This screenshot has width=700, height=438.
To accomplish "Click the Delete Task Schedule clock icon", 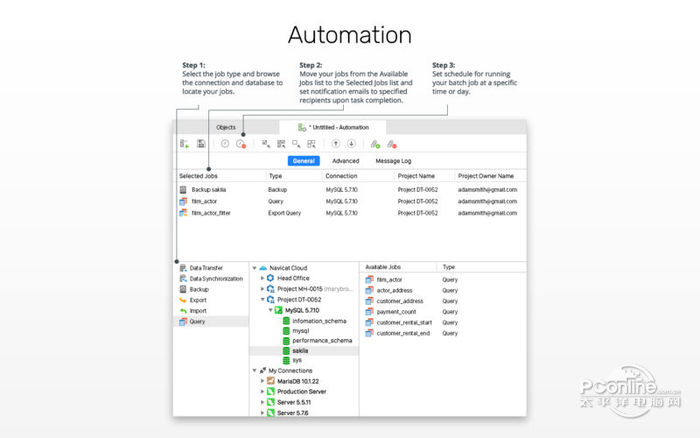I will point(241,144).
